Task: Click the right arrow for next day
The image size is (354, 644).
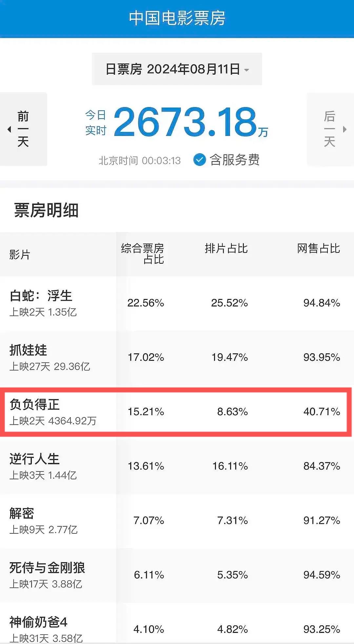Action: (344, 129)
